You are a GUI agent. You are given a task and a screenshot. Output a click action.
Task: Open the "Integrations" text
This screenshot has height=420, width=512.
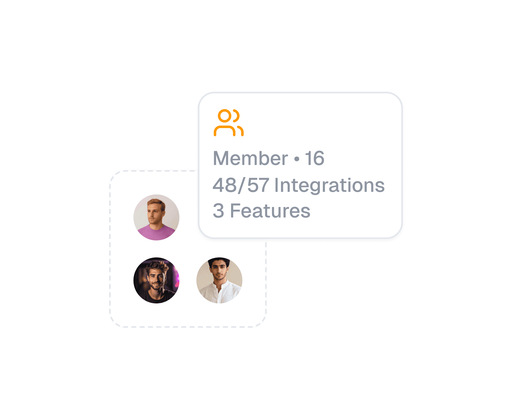click(330, 186)
